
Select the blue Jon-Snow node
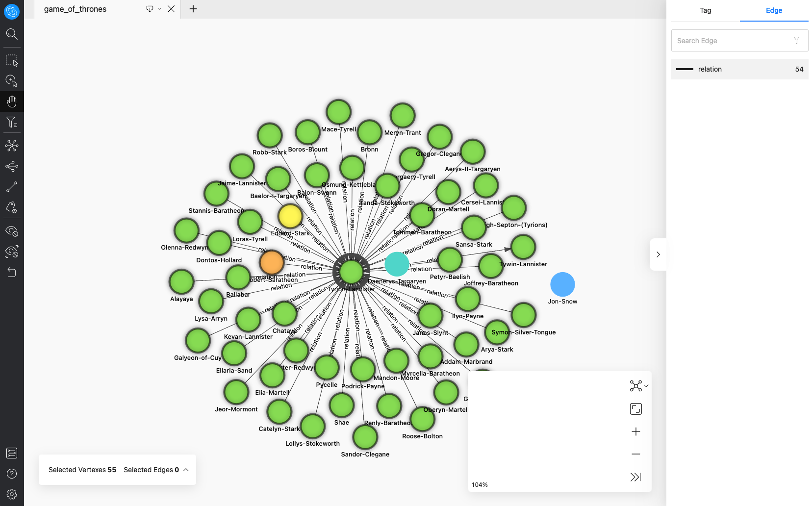[x=562, y=284]
